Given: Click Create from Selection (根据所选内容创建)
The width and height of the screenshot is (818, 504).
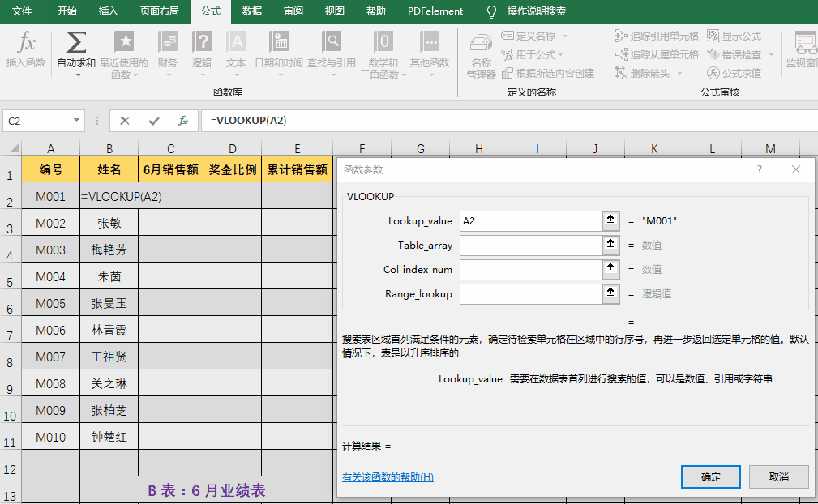Looking at the screenshot, I should pos(548,74).
